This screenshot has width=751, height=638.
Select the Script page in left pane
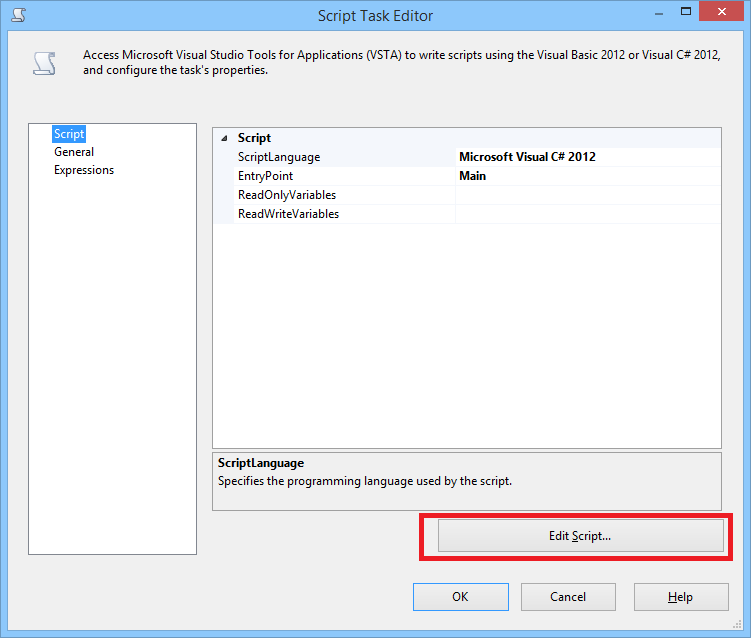point(69,134)
